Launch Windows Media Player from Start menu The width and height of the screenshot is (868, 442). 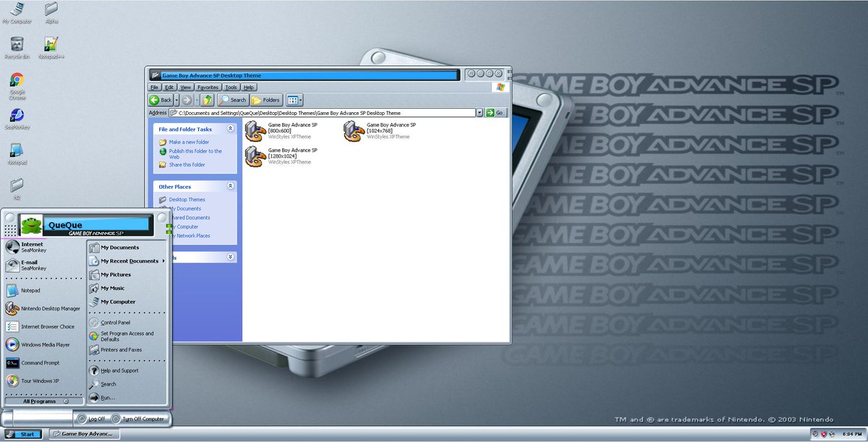pos(45,344)
